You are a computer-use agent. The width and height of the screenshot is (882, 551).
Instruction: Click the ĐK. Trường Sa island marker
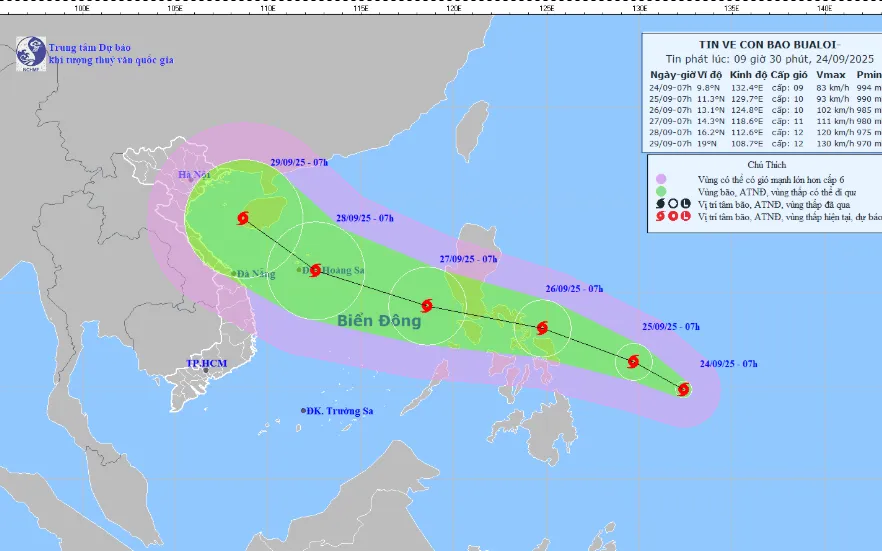tap(304, 411)
